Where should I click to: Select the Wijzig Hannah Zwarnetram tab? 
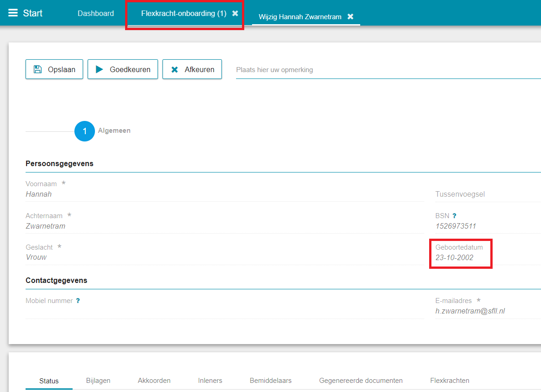coord(300,17)
